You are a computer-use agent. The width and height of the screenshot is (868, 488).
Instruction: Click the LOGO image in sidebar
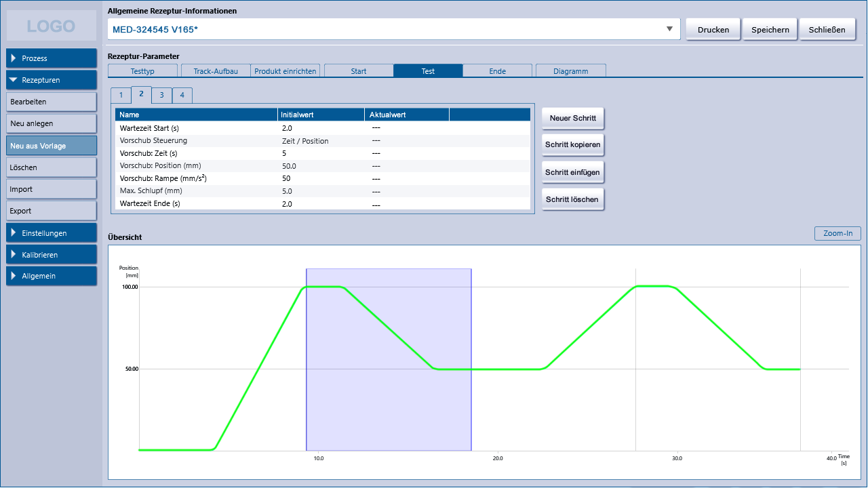click(52, 26)
